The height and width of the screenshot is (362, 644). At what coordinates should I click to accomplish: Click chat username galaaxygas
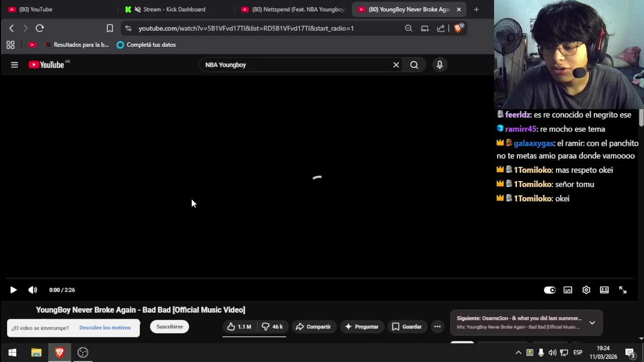click(533, 143)
